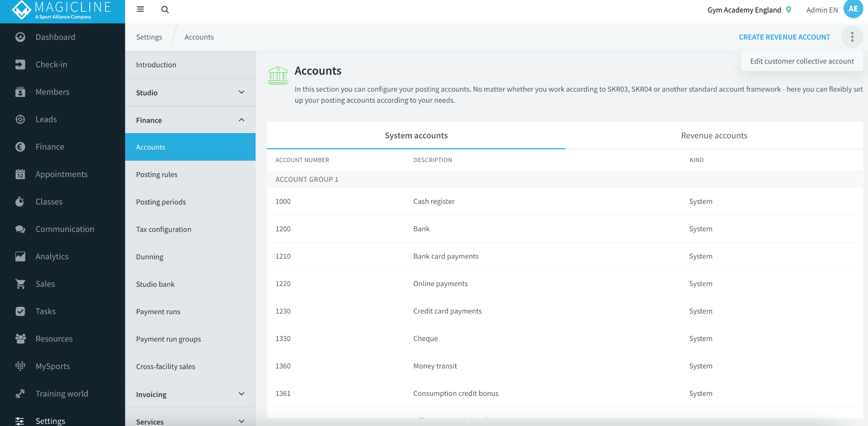Click the Leads target icon
The height and width of the screenshot is (426, 868).
pos(20,120)
